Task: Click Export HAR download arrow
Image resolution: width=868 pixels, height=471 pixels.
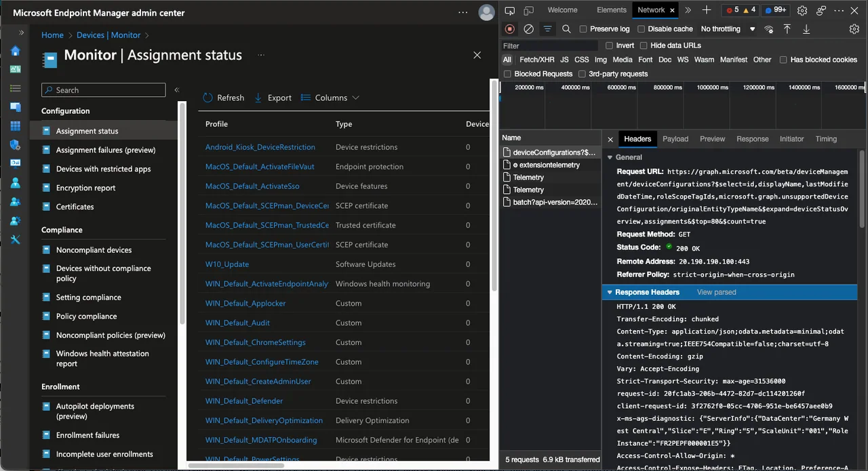Action: [x=806, y=29]
